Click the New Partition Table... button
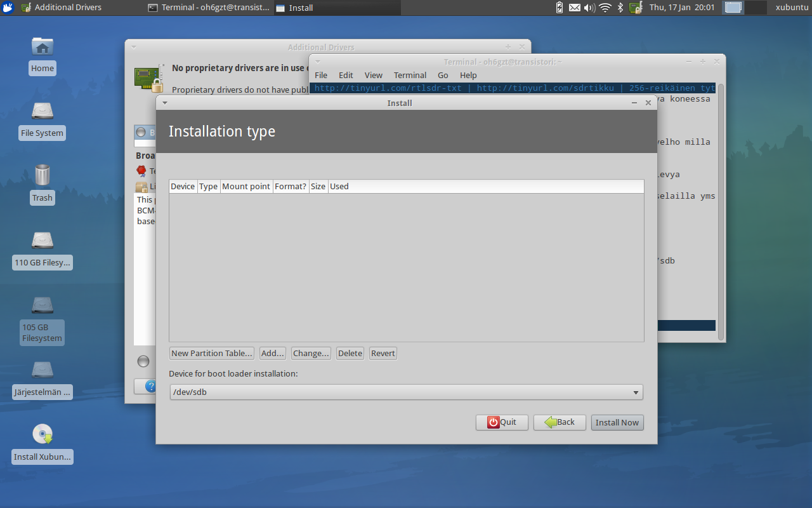The image size is (812, 508). (212, 354)
